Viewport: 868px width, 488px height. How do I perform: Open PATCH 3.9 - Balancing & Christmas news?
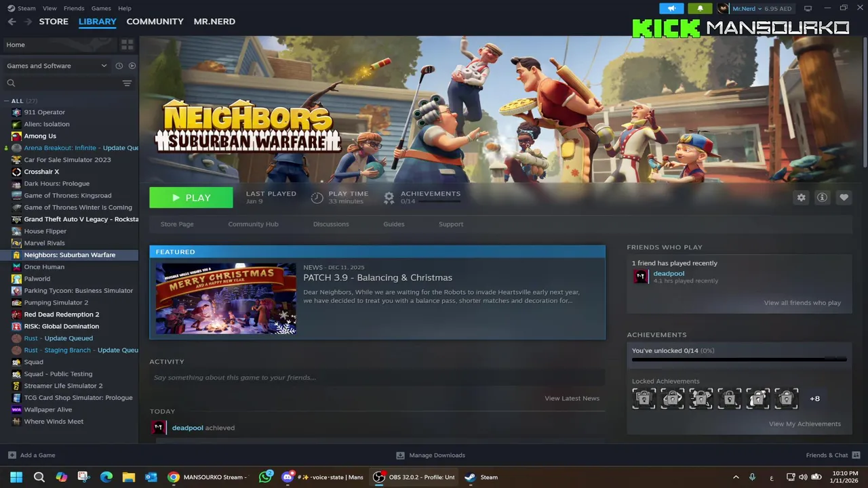pyautogui.click(x=378, y=278)
